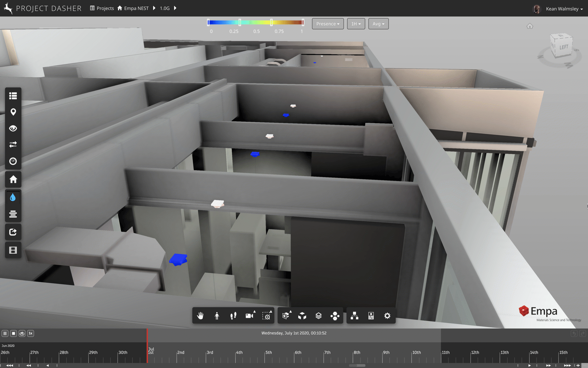The height and width of the screenshot is (368, 588).
Task: Activate the Zoom Window tool
Action: pyautogui.click(x=267, y=315)
